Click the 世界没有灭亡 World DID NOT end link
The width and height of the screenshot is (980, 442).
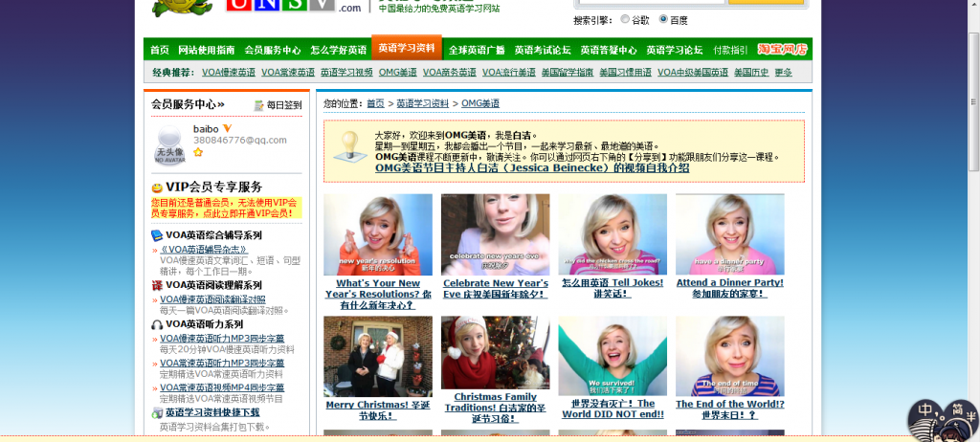(x=612, y=409)
